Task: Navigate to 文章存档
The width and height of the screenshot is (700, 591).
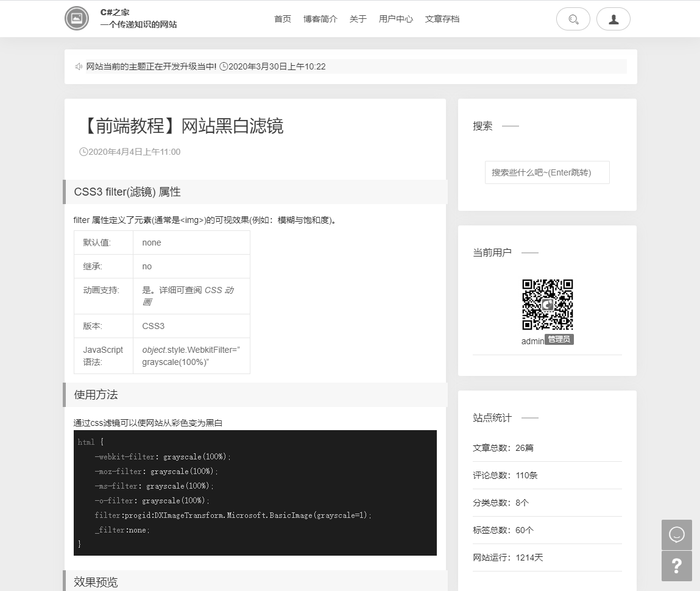Action: click(x=442, y=19)
